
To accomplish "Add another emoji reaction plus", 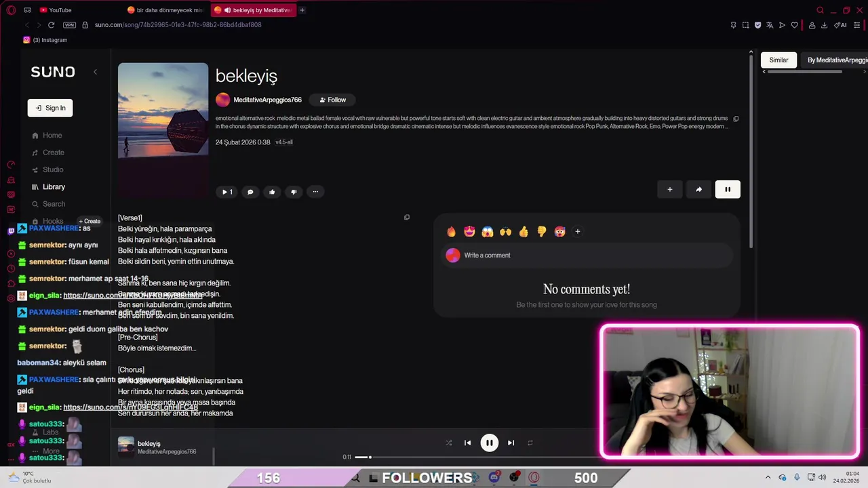I will tap(578, 232).
